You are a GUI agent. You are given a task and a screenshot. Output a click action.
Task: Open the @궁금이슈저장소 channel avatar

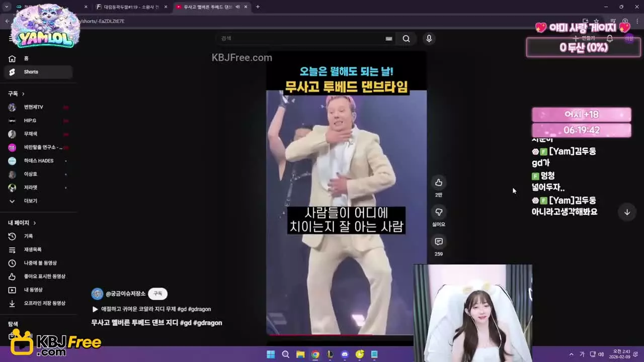[97, 294]
